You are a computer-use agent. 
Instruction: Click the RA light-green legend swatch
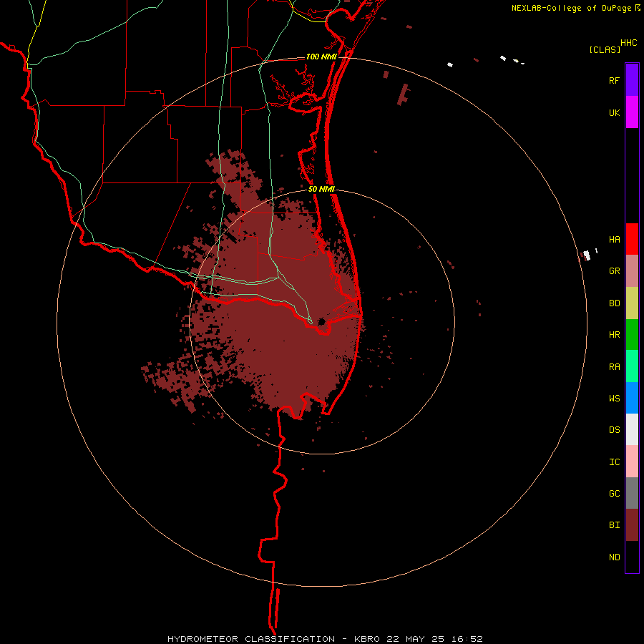coord(632,366)
